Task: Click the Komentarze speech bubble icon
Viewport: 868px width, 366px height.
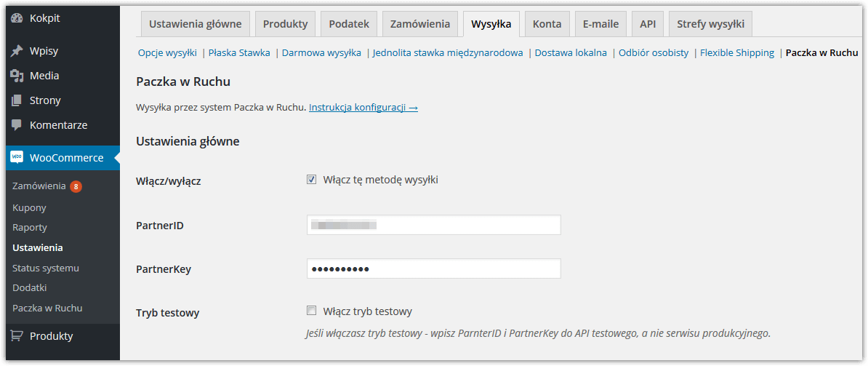Action: coord(17,125)
